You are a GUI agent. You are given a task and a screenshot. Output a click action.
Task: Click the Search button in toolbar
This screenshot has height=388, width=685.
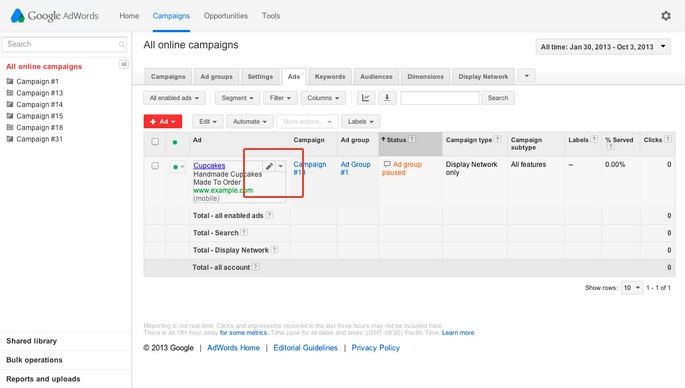(x=498, y=98)
